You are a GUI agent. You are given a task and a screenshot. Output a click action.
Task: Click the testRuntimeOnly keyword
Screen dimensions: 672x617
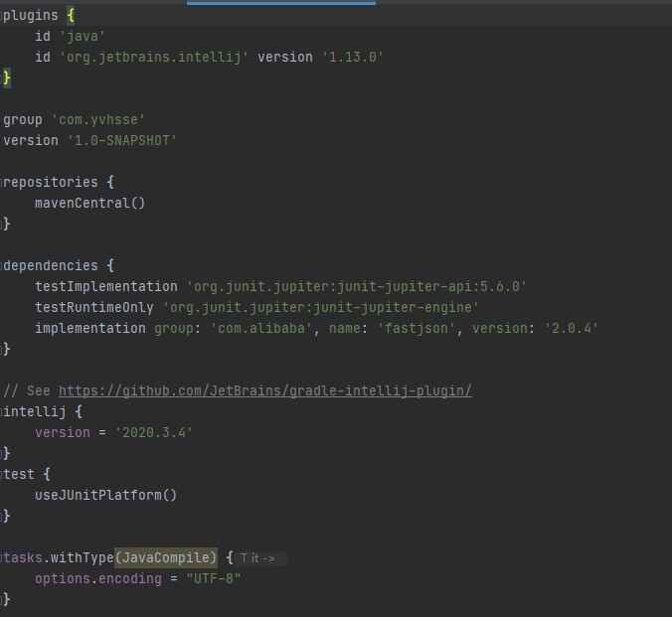point(94,308)
